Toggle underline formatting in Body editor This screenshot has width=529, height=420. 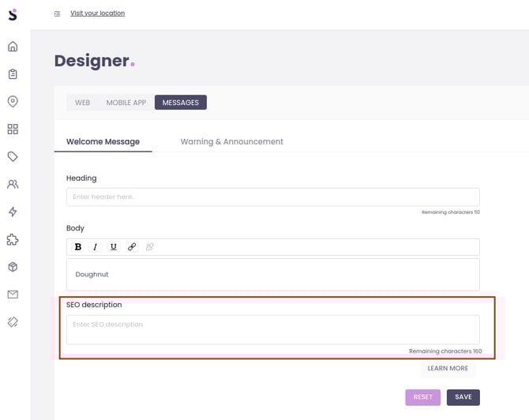tap(114, 247)
